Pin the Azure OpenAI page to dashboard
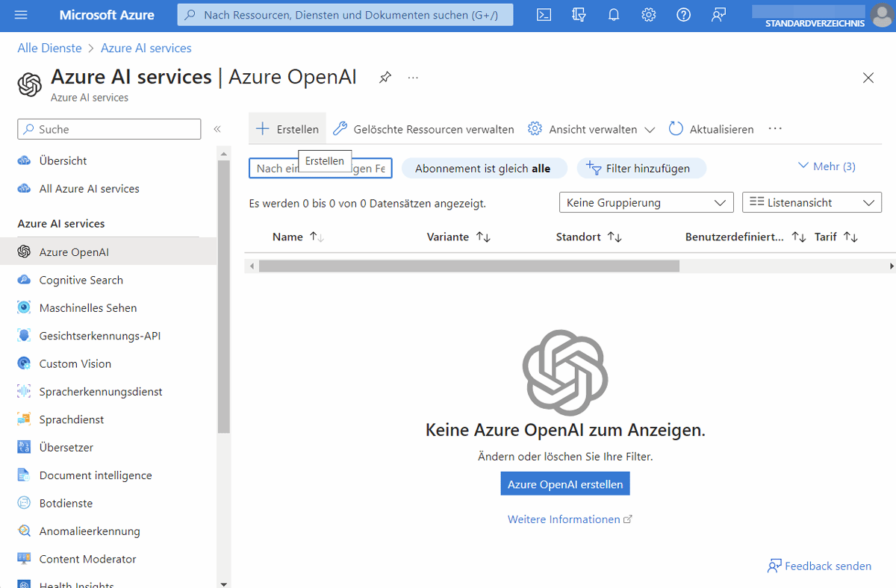Viewport: 896px width, 588px height. click(385, 77)
